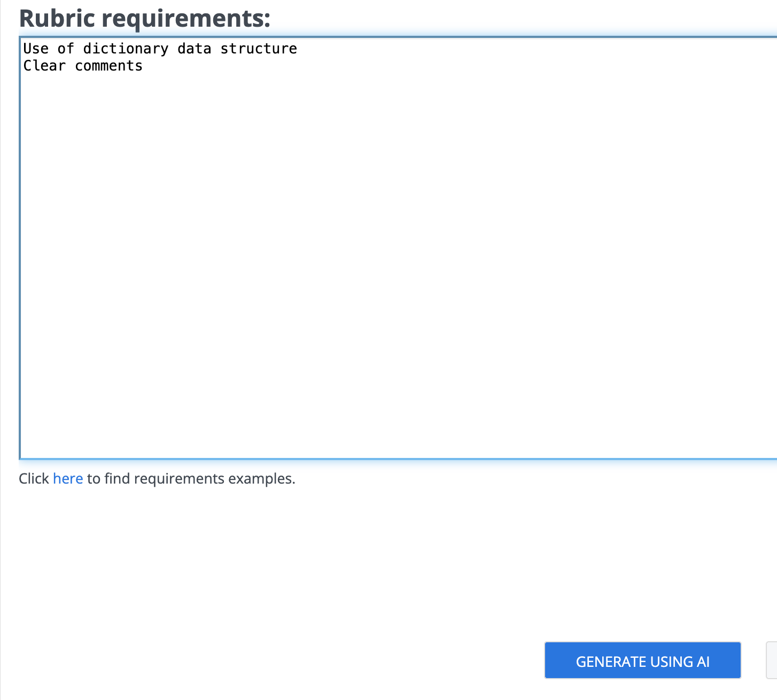Place cursor on the word 'data'
Viewport: 777px width, 700px height.
194,49
